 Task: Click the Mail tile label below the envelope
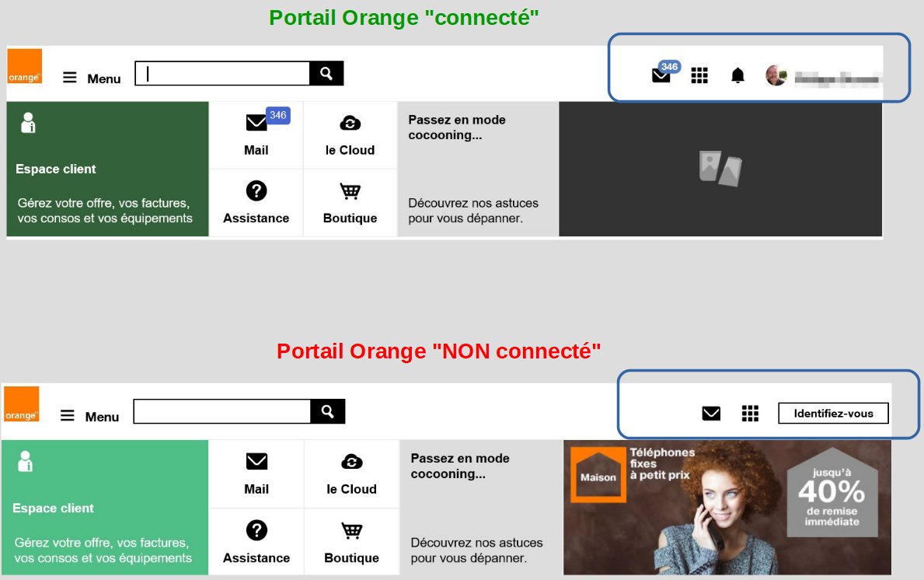[x=256, y=149]
